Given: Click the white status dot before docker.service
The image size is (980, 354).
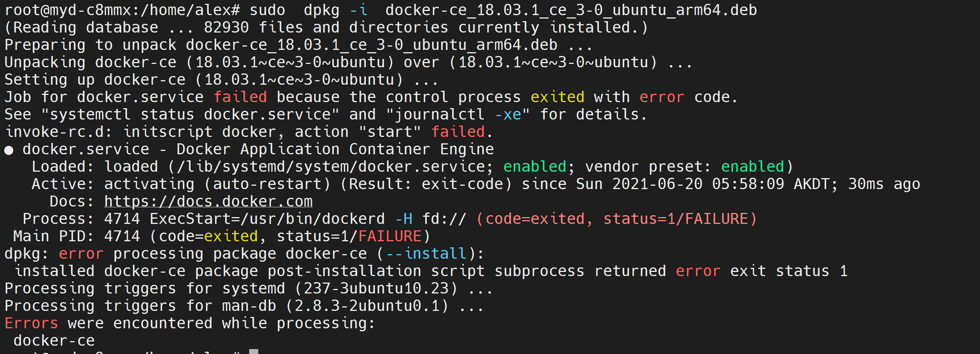Looking at the screenshot, I should coord(9,151).
